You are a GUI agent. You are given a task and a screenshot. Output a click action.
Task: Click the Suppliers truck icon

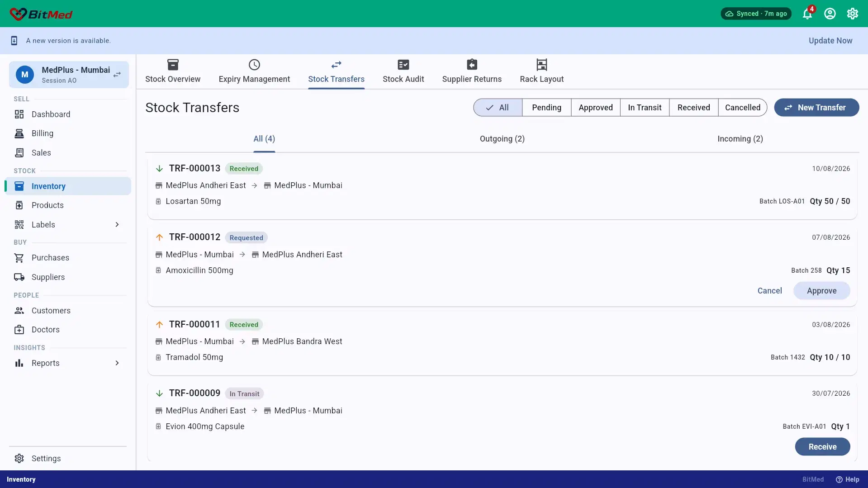coord(19,277)
